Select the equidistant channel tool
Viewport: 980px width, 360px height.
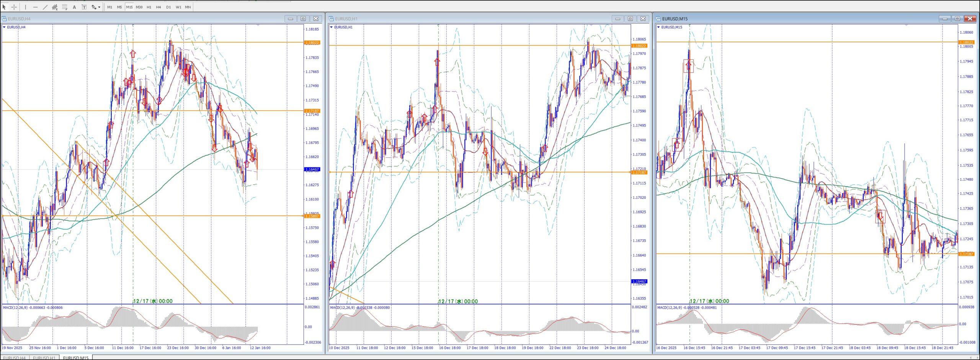[x=55, y=7]
